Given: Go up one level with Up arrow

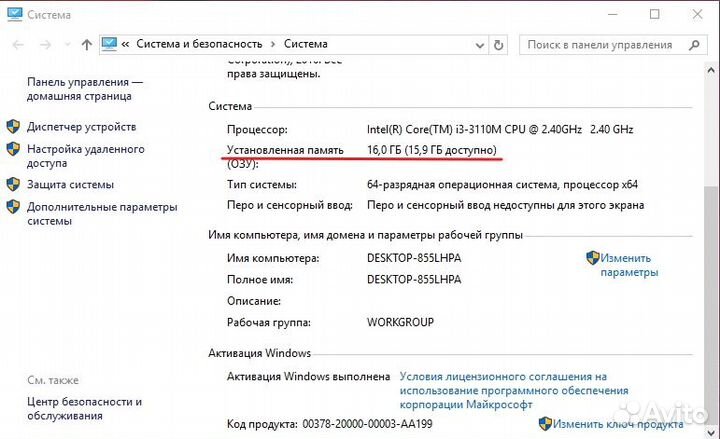Looking at the screenshot, I should pos(86,45).
